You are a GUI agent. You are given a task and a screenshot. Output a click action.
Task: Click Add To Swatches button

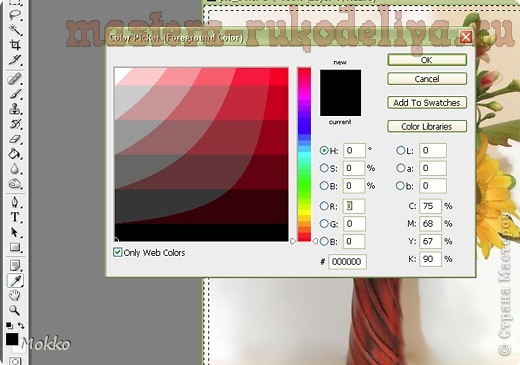[427, 102]
